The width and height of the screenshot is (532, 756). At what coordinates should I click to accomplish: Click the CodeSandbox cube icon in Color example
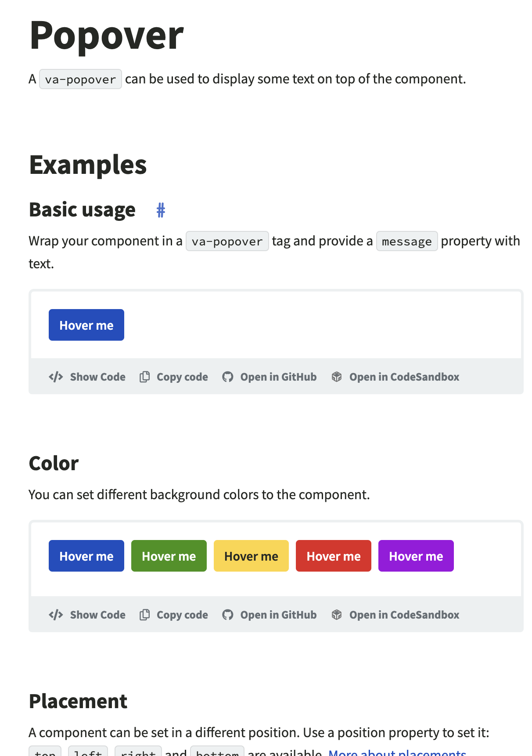point(337,615)
